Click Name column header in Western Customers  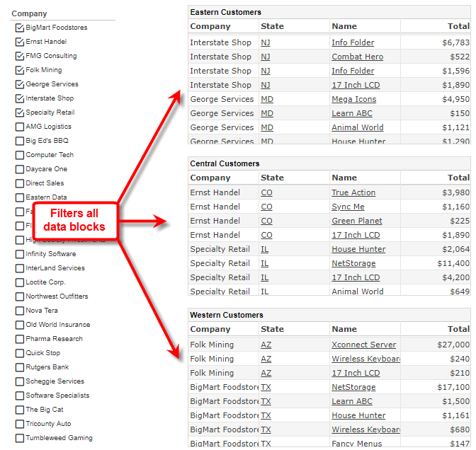344,329
